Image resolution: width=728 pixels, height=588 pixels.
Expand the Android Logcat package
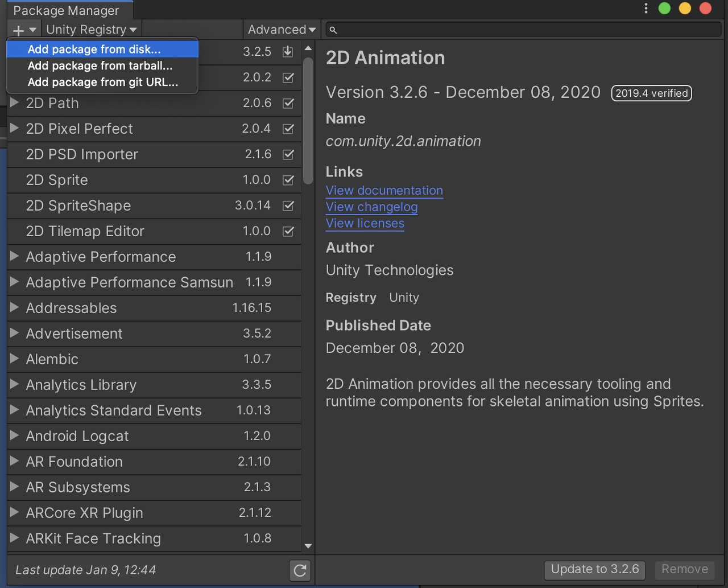[x=15, y=435]
